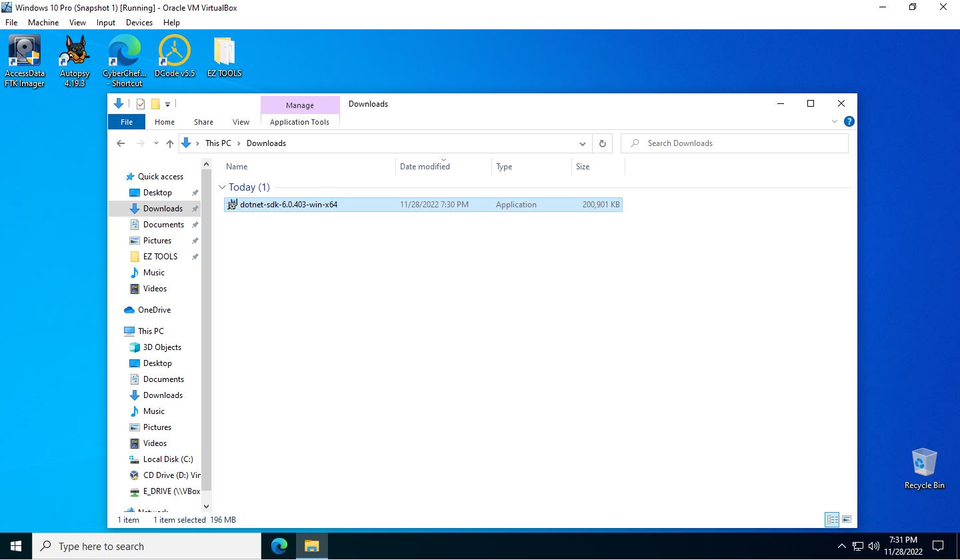This screenshot has height=560, width=960.
Task: Select This PC in navigation pane
Action: point(151,331)
